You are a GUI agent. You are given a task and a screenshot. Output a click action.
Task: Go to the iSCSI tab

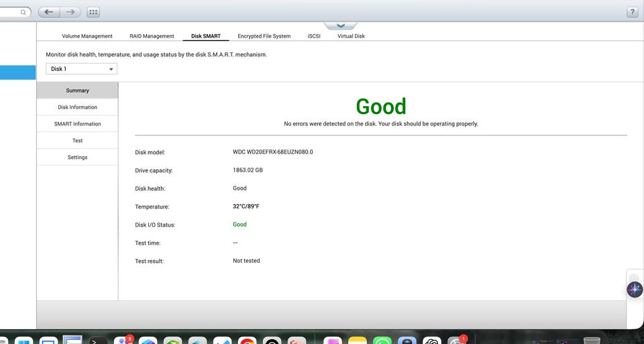[314, 36]
